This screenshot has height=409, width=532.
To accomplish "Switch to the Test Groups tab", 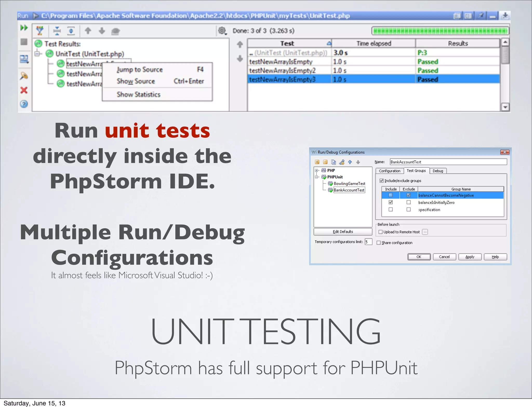I will click(x=416, y=171).
